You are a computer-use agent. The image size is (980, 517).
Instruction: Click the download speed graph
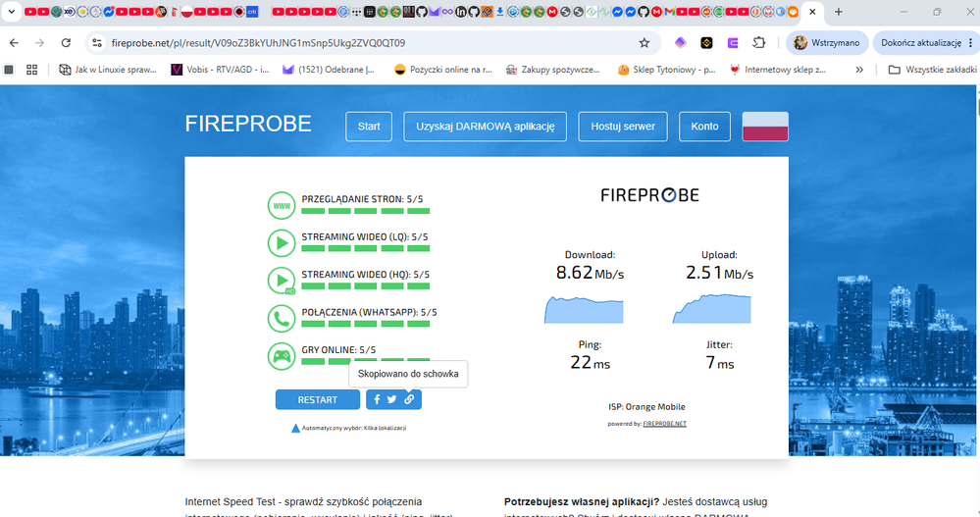pos(584,309)
